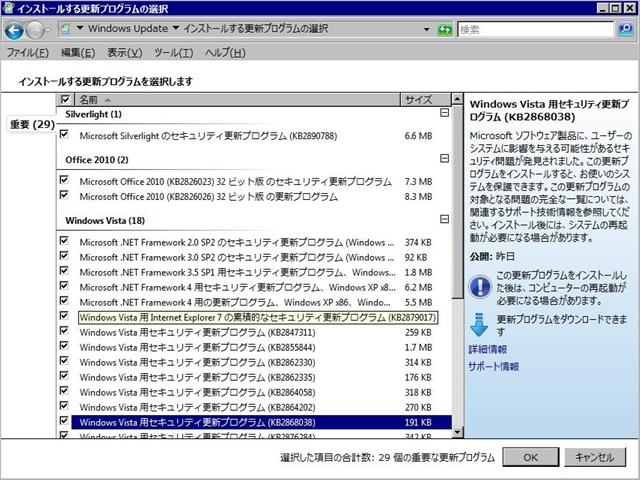The width and height of the screenshot is (640, 480).
Task: Click the window title bar icon
Action: [8, 8]
